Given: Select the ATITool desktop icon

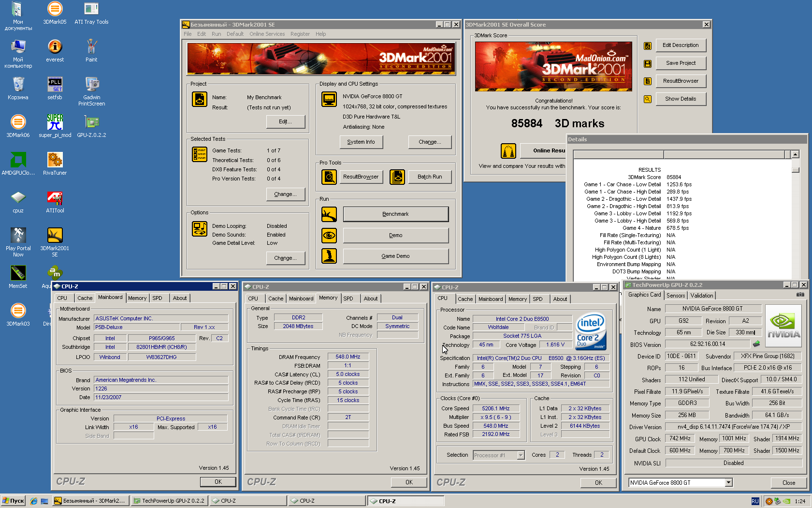Looking at the screenshot, I should tap(55, 202).
